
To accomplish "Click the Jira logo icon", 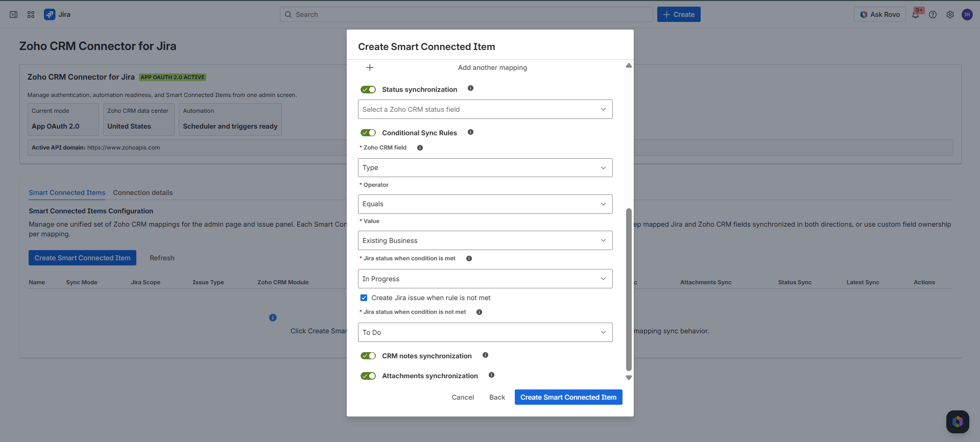I will click(x=50, y=14).
